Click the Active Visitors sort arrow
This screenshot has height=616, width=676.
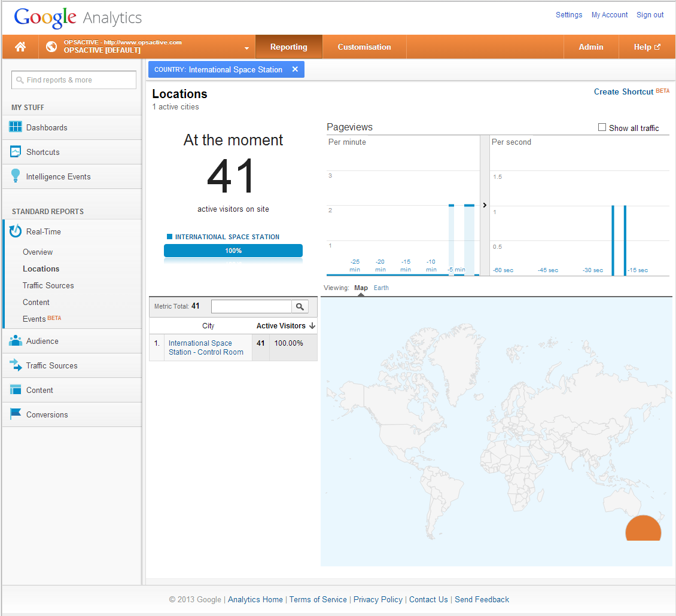click(x=312, y=326)
